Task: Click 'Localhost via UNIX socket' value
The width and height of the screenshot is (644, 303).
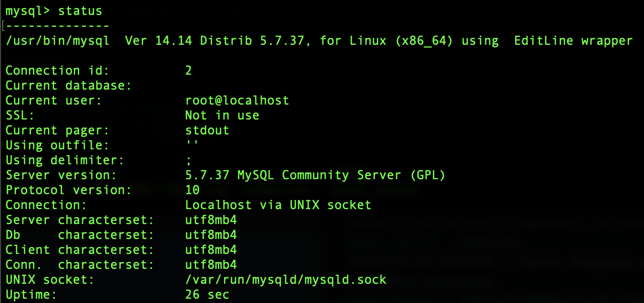Action: point(278,205)
